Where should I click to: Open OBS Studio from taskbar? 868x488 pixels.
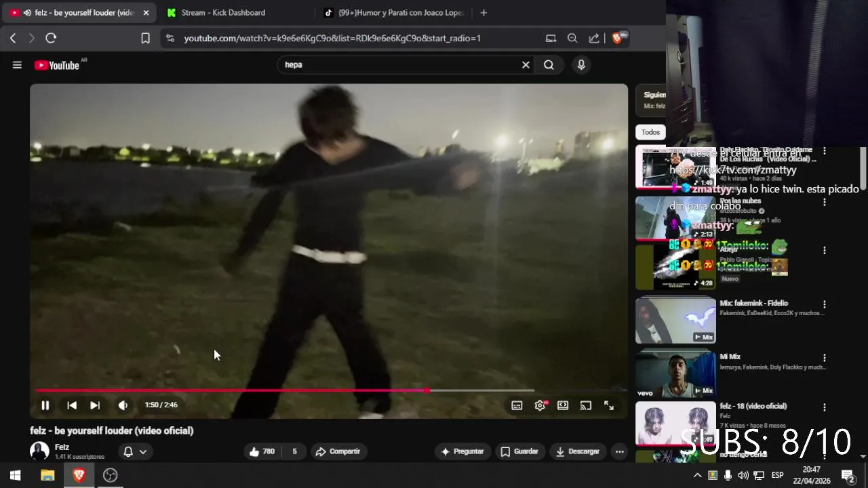coord(110,475)
